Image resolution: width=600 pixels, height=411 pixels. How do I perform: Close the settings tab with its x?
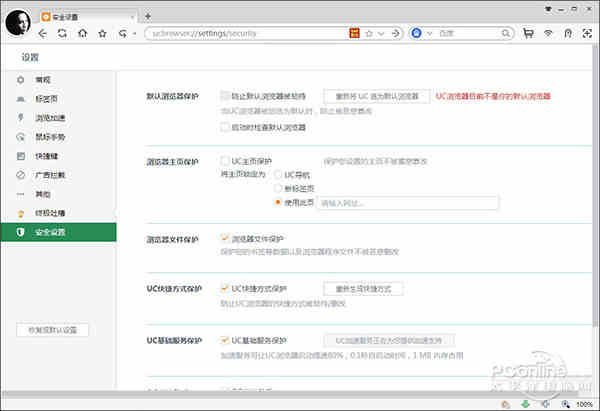pos(132,17)
